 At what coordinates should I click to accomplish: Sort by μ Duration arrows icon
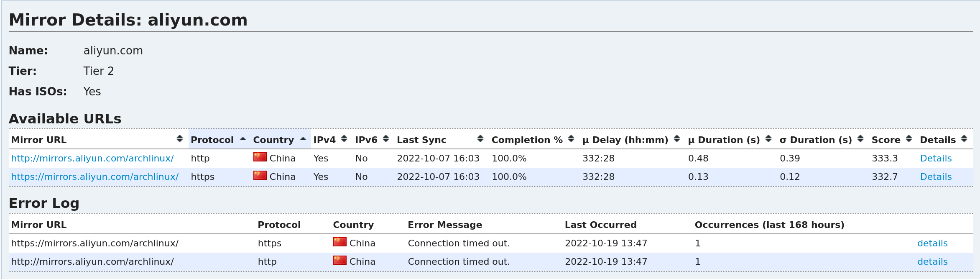pos(768,139)
